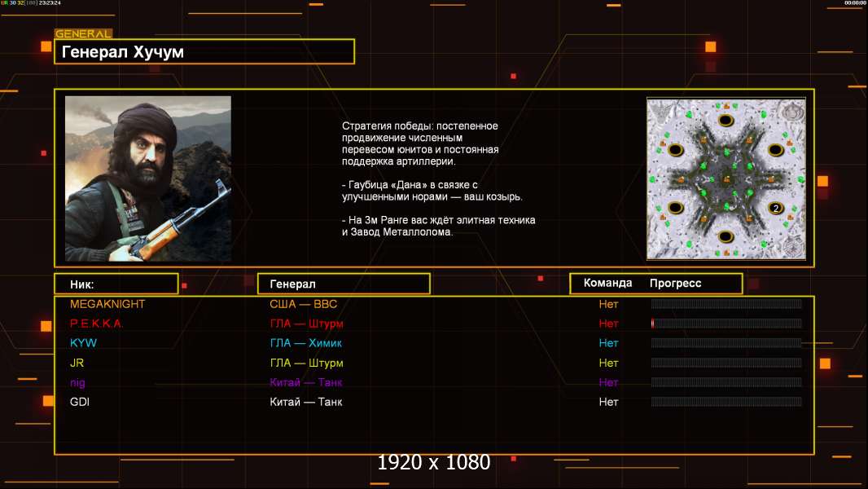The height and width of the screenshot is (489, 868).
Task: Click JR's loading progress bar
Action: pyautogui.click(x=726, y=363)
